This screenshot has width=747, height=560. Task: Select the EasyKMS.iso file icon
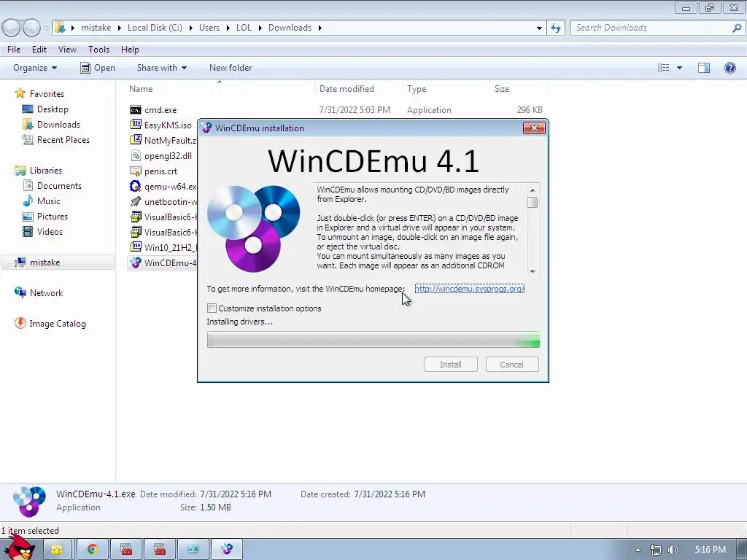(x=136, y=125)
